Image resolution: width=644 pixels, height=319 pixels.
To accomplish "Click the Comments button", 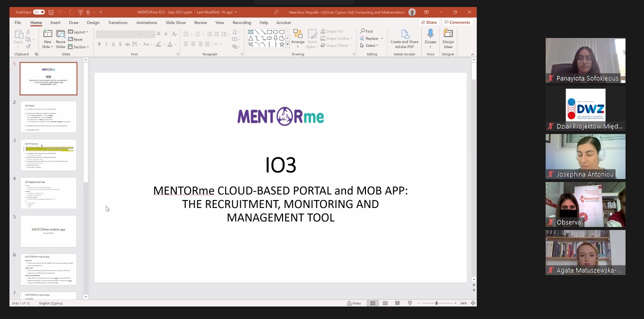I will click(457, 22).
